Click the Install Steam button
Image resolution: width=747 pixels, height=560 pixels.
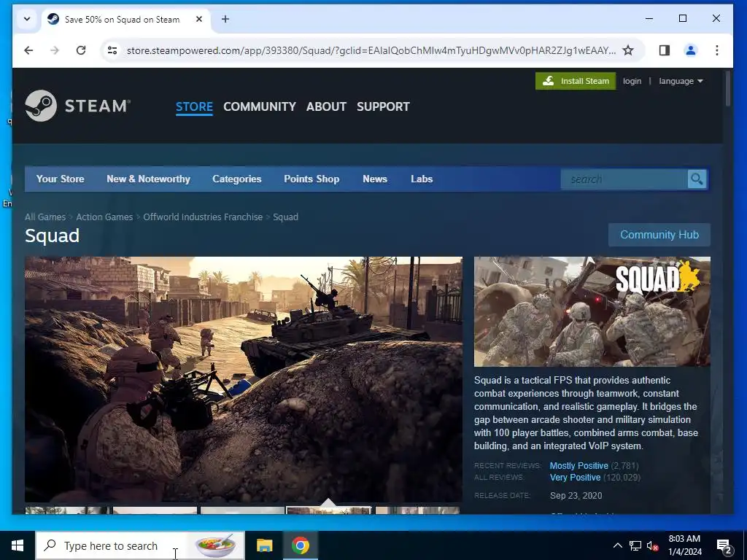click(576, 81)
